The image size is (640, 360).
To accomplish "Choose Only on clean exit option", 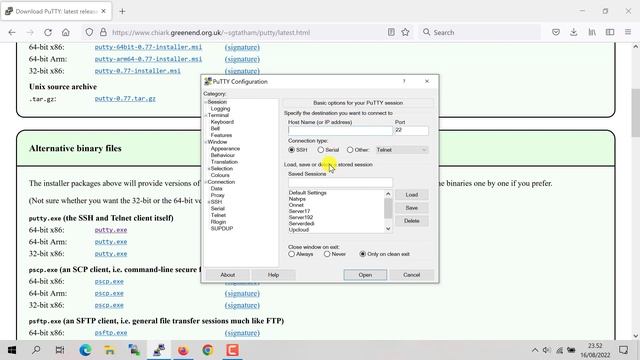I will [362, 254].
